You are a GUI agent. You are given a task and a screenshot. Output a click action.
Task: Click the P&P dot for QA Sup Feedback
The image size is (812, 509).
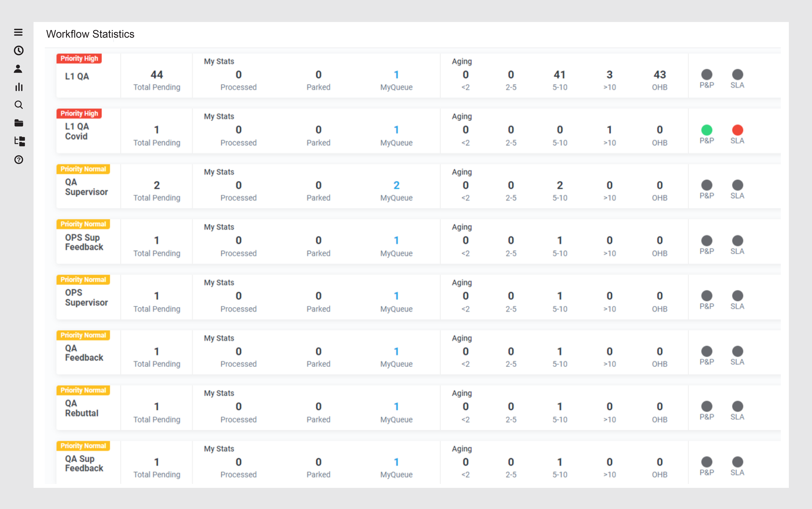coord(707,462)
